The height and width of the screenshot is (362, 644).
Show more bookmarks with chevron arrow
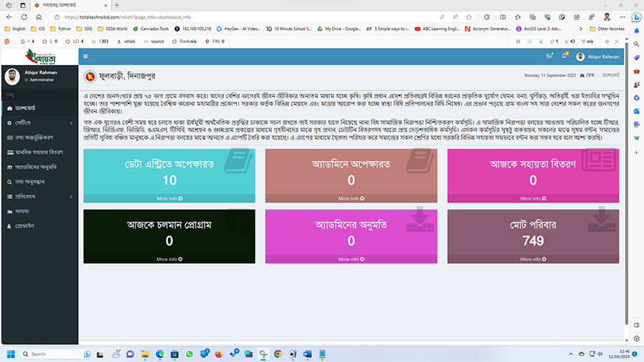click(580, 29)
